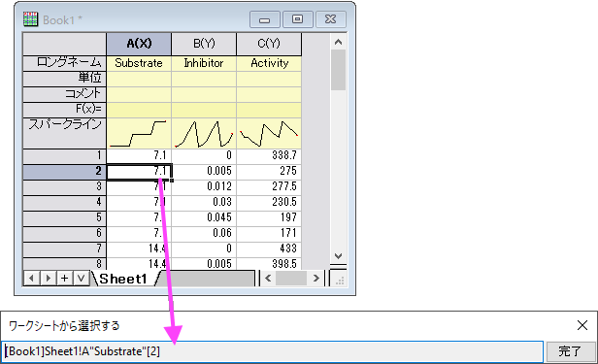Go to previous sheet tab arrow
Viewport: 598px width, 364px height.
pos(32,279)
